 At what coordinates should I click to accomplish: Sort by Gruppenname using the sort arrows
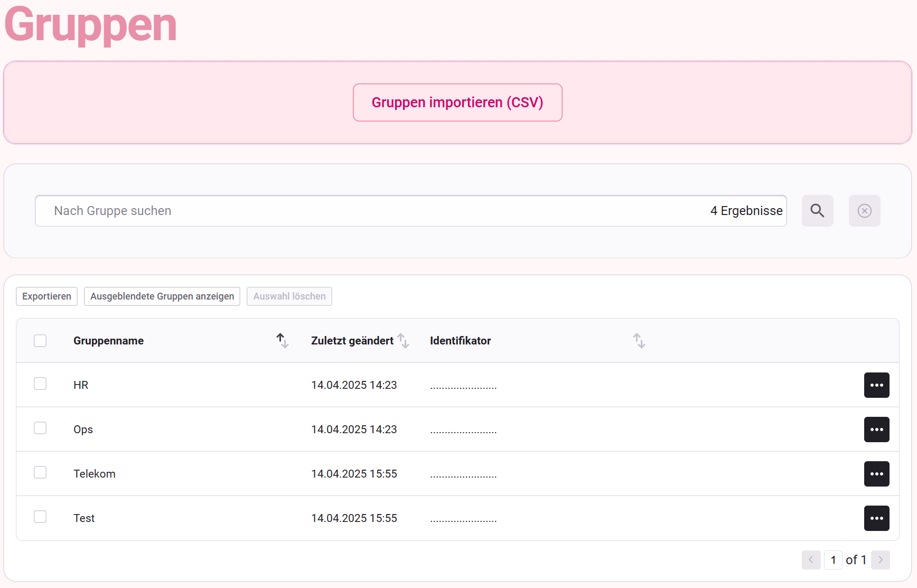(x=283, y=341)
